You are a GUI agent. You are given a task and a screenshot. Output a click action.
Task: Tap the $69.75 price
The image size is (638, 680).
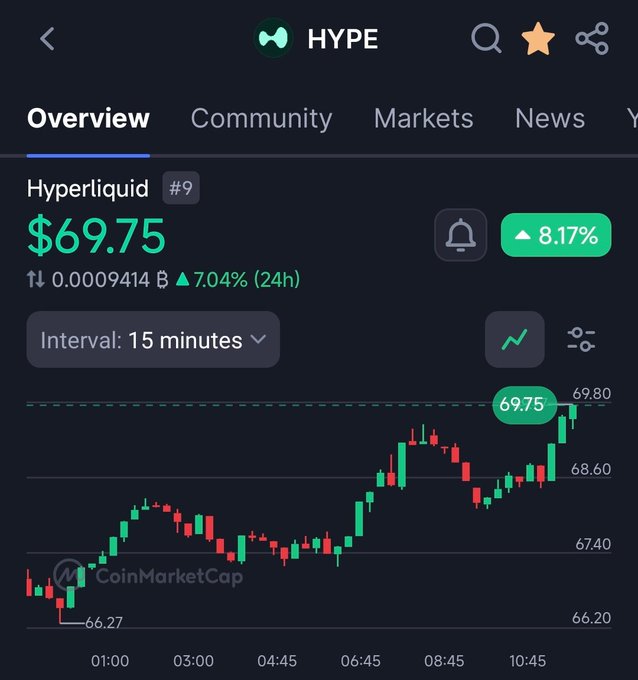pyautogui.click(x=96, y=236)
